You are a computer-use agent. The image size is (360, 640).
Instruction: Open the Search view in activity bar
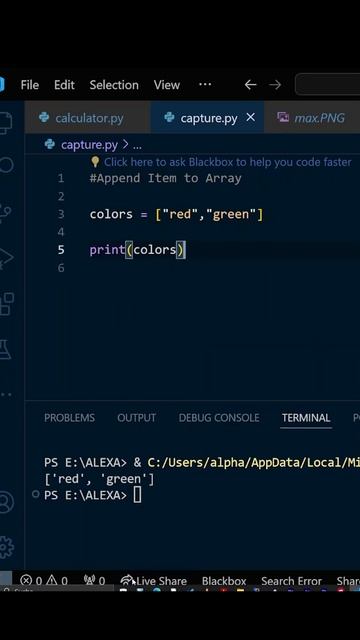click(x=6, y=165)
